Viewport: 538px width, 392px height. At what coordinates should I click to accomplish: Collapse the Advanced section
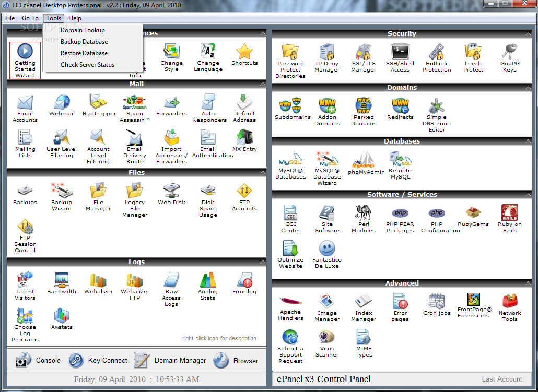[528, 283]
